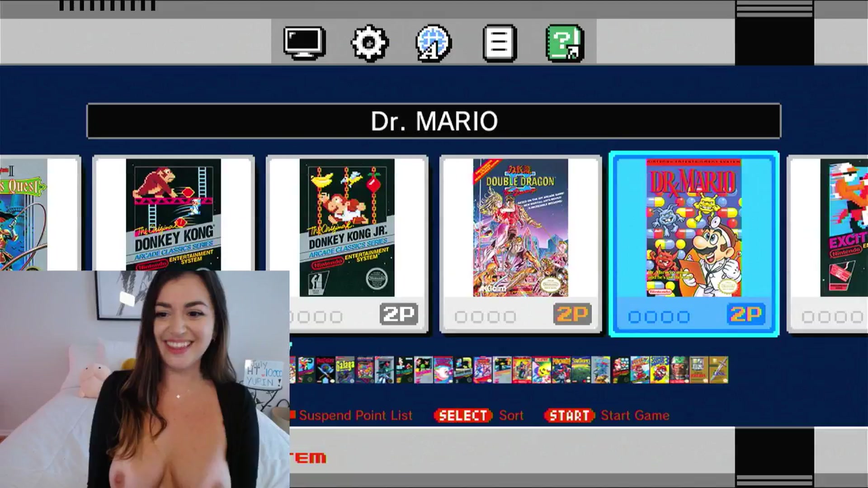Click the START button to Start Game
Image resolution: width=868 pixels, height=488 pixels.
coord(570,415)
